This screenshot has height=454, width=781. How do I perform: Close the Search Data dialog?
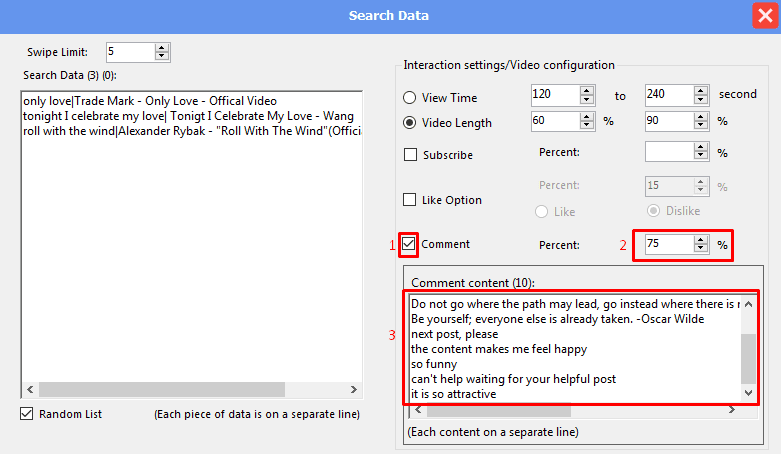pos(765,16)
